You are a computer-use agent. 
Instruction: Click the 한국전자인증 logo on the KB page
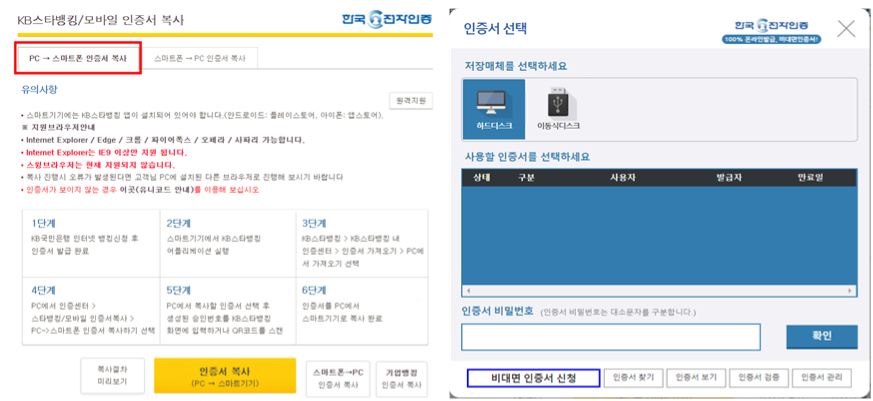point(387,18)
